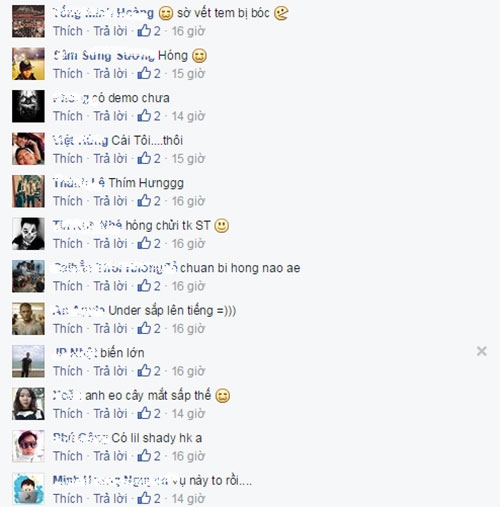Open commenter name on 'Thím Hưnggg' comment

pos(79,183)
